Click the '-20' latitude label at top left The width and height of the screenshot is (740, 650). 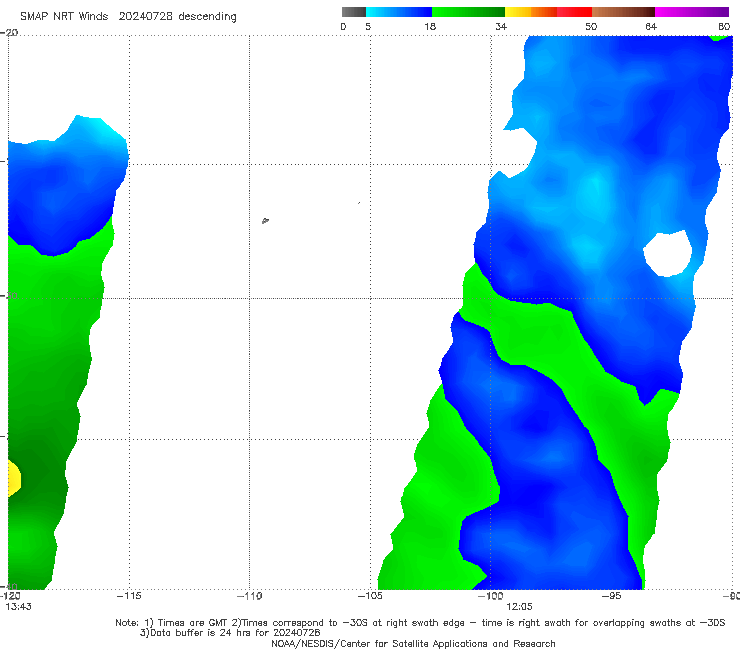click(9, 33)
